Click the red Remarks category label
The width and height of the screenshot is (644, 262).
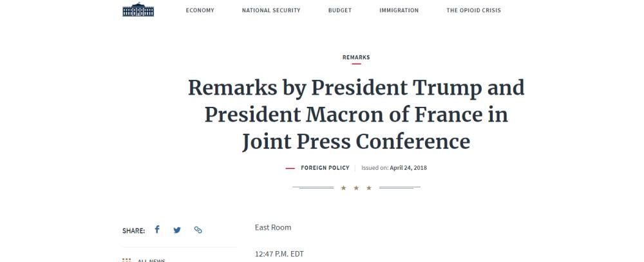pyautogui.click(x=356, y=57)
